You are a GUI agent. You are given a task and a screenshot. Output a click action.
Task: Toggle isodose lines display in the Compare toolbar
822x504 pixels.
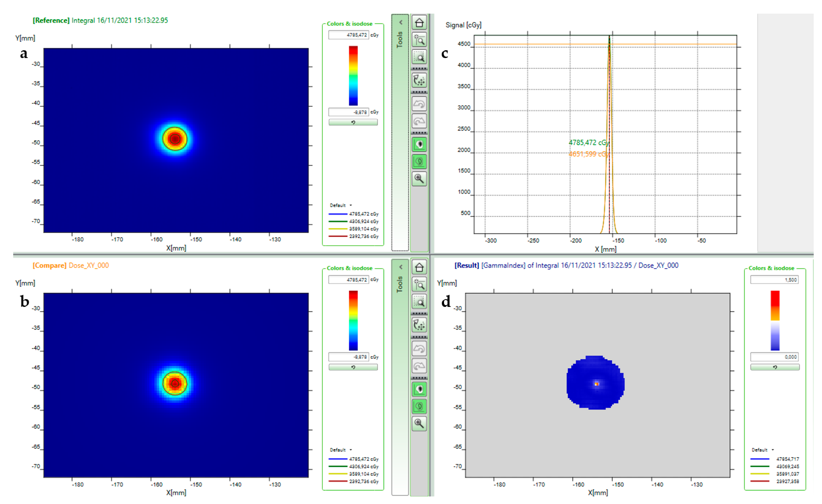coord(419,406)
